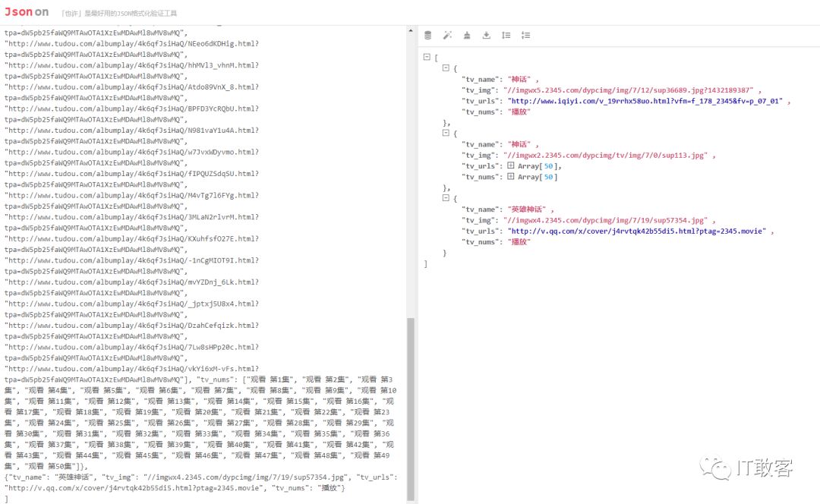Open the iqiyi.com tv_urls link
The width and height of the screenshot is (820, 504).
click(645, 101)
